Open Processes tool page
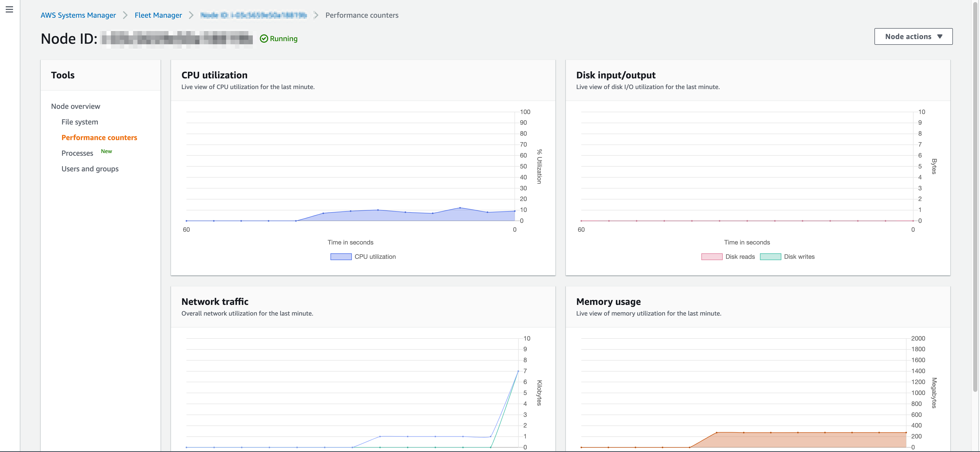The height and width of the screenshot is (452, 980). pos(77,153)
